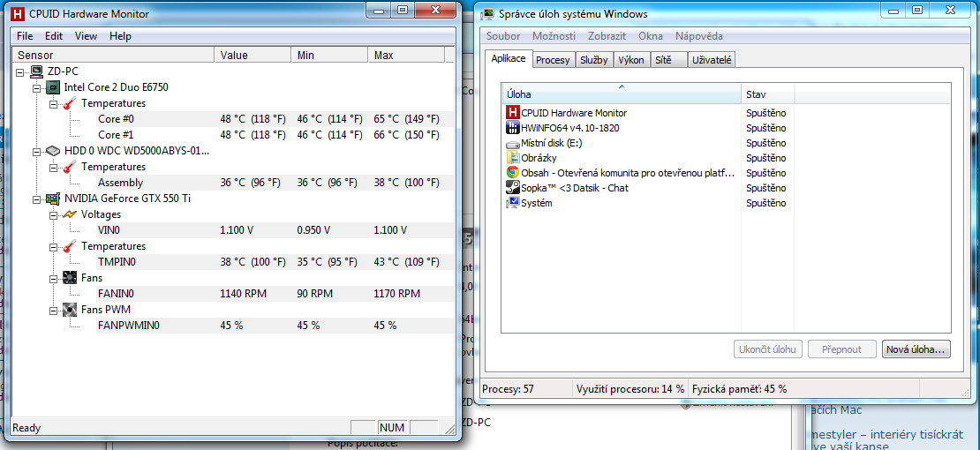Select the Core #0 temperature row
The width and height of the screenshot is (980, 450).
[x=274, y=119]
